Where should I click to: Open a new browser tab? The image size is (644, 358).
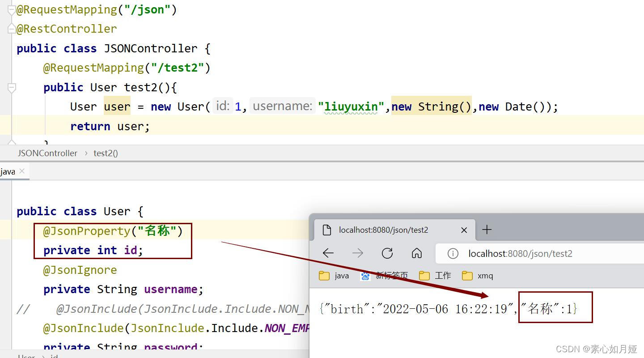(487, 230)
